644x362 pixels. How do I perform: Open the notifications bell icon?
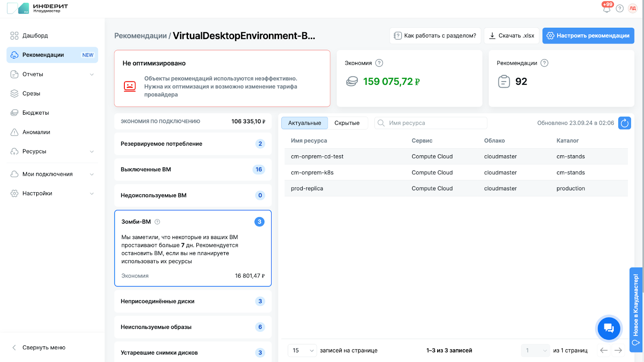pyautogui.click(x=607, y=8)
